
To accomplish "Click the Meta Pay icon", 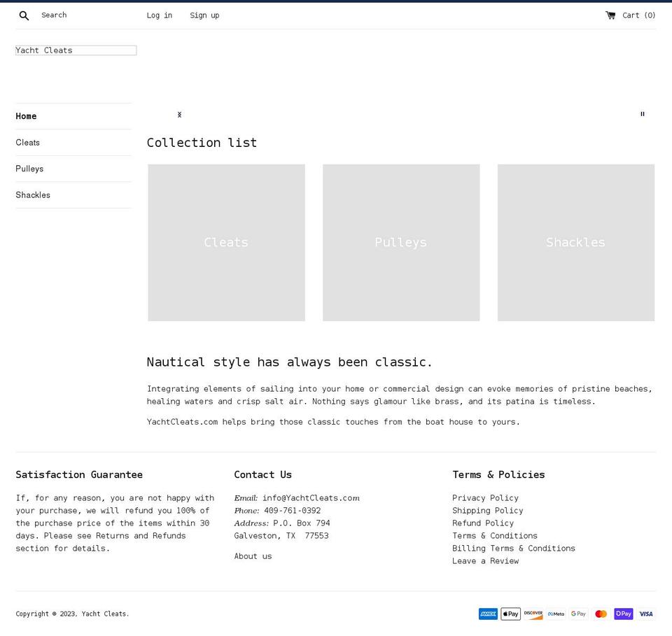I will click(555, 614).
